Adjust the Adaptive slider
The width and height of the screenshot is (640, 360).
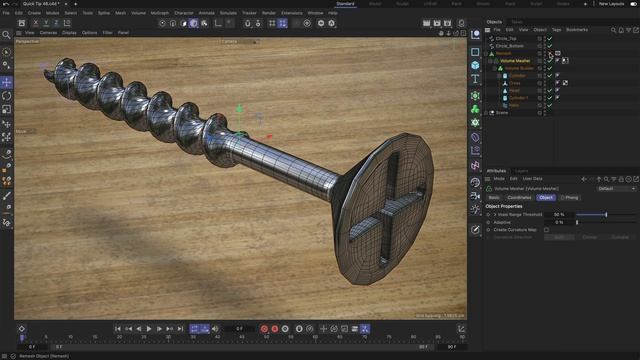(x=606, y=222)
